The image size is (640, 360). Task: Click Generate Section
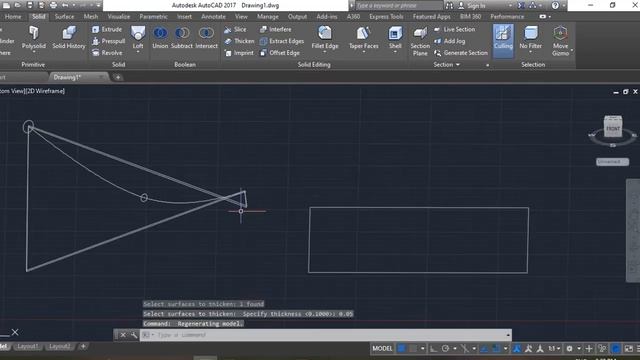[461, 53]
